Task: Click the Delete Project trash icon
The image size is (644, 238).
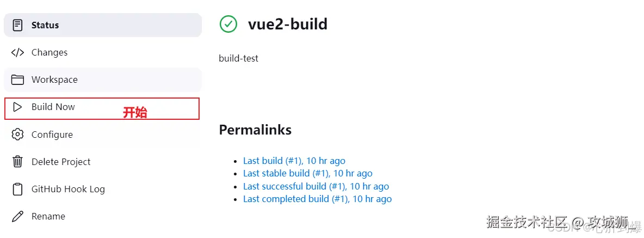Action: [18, 162]
